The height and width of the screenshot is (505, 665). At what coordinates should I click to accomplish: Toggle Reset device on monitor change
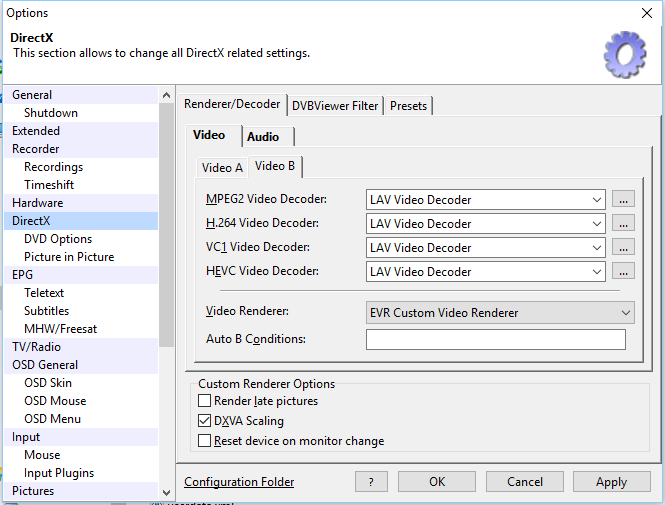205,441
